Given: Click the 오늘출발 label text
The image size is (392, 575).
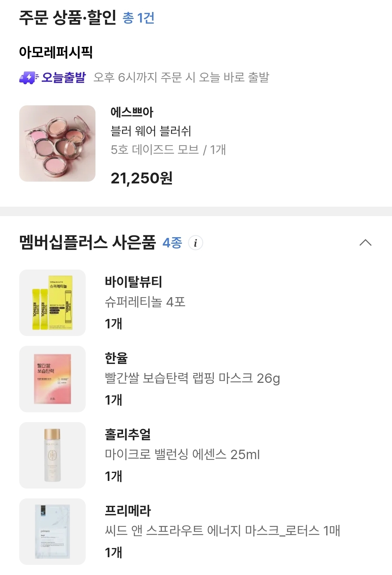Looking at the screenshot, I should [x=64, y=77].
